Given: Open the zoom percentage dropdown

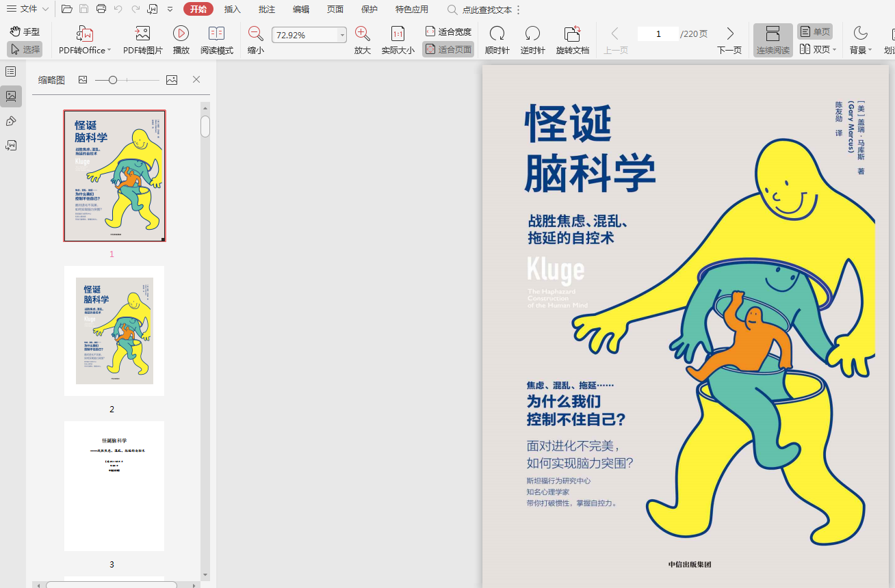Looking at the screenshot, I should pyautogui.click(x=341, y=35).
